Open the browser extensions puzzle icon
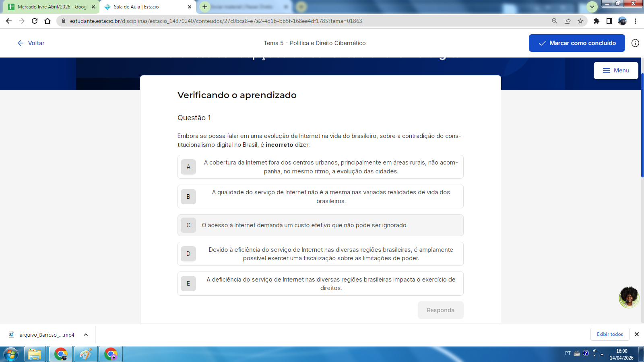The width and height of the screenshot is (644, 362). click(597, 21)
